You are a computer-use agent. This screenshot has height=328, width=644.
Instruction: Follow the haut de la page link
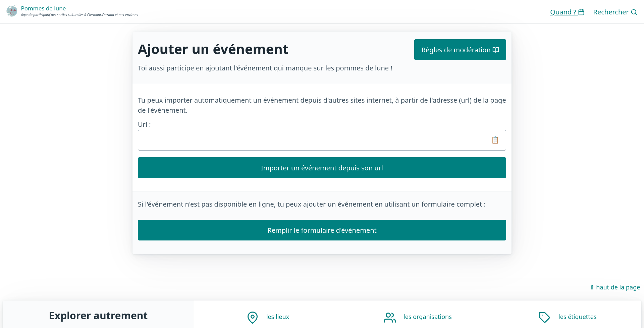pos(617,287)
